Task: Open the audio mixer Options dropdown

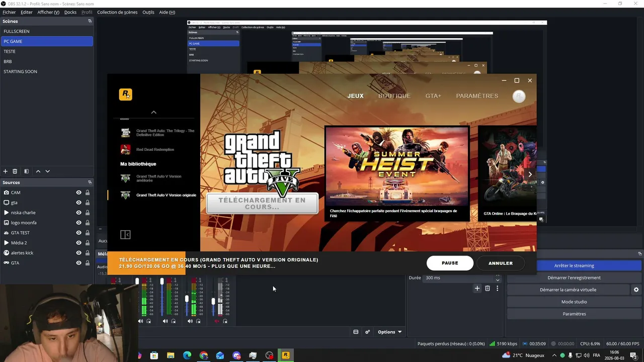Action: (390, 332)
